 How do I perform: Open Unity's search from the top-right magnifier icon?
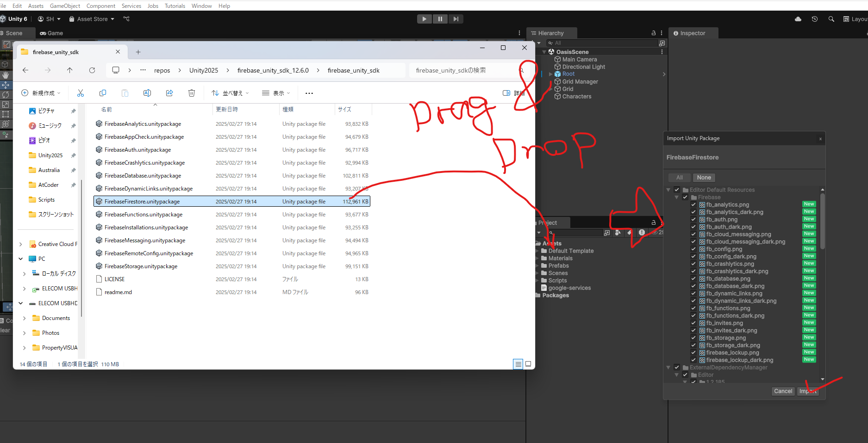(831, 19)
